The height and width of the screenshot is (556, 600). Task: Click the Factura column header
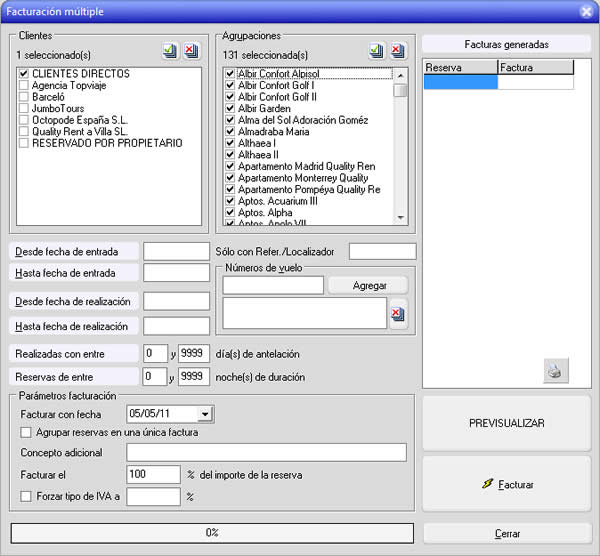[x=535, y=67]
